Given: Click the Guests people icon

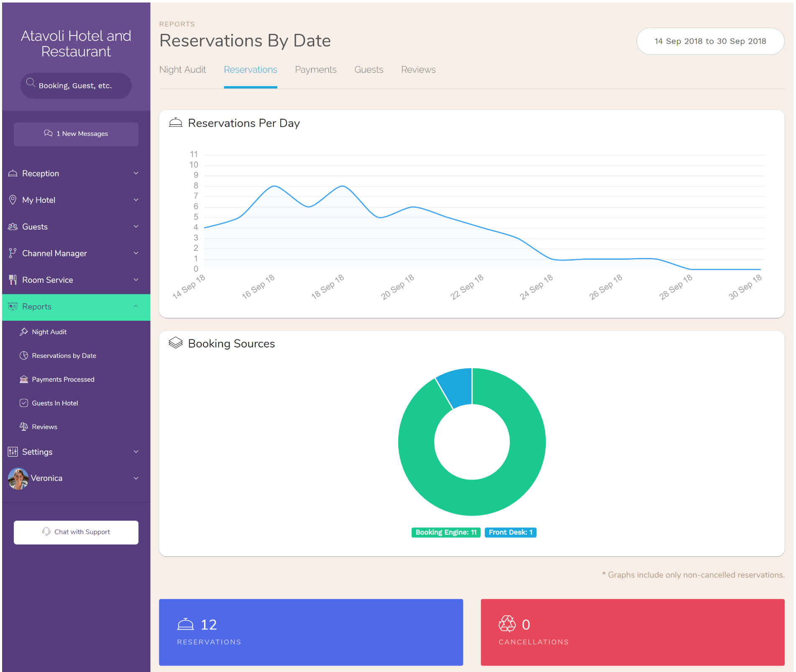Looking at the screenshot, I should (x=13, y=227).
